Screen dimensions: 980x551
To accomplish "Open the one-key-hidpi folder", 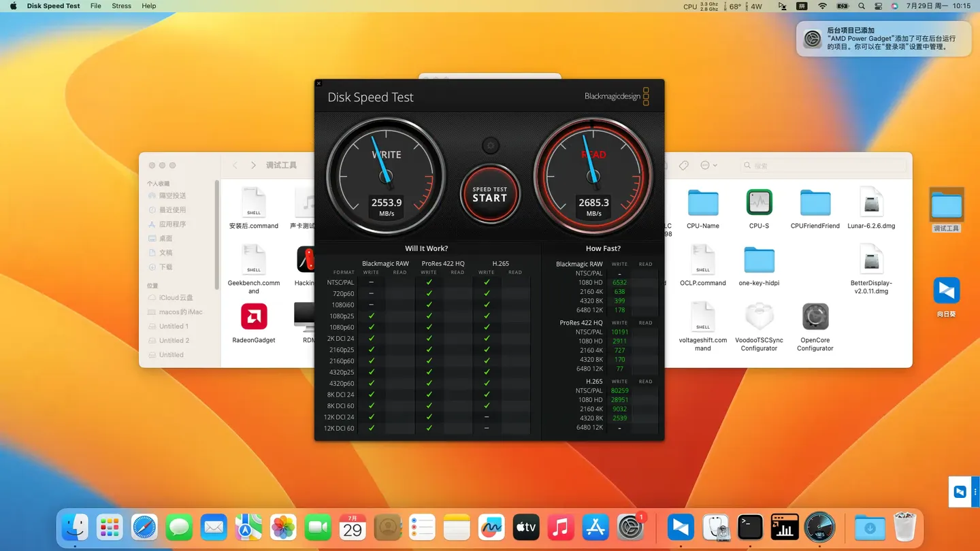I will point(759,259).
